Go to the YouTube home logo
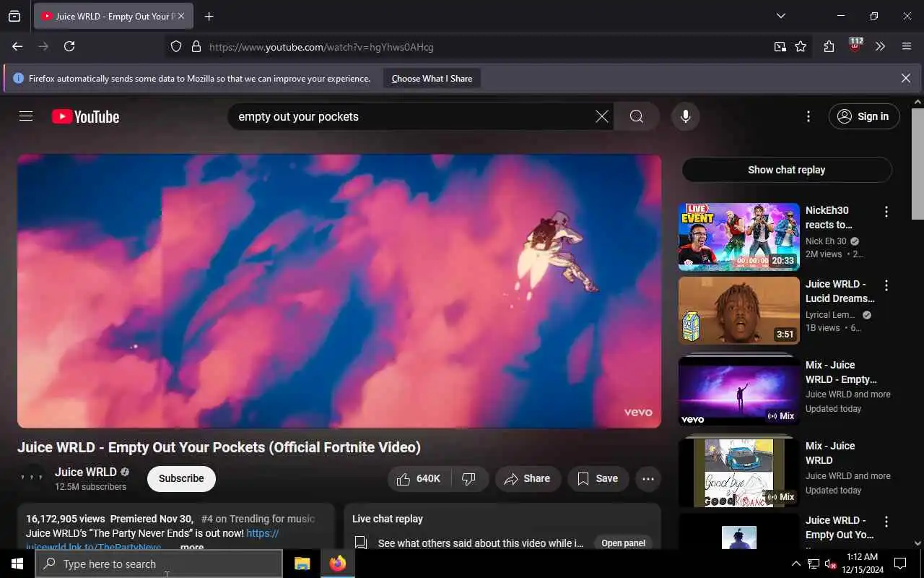 (x=85, y=116)
